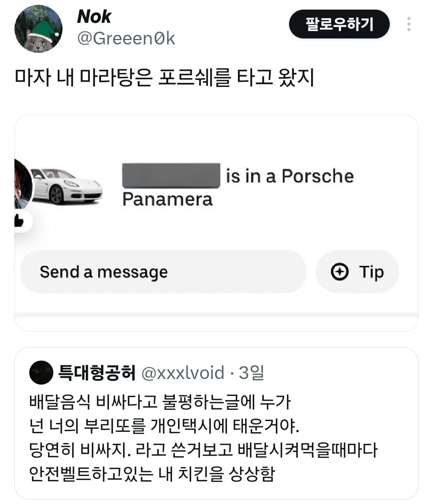Click the word Panamera in the image

(167, 199)
